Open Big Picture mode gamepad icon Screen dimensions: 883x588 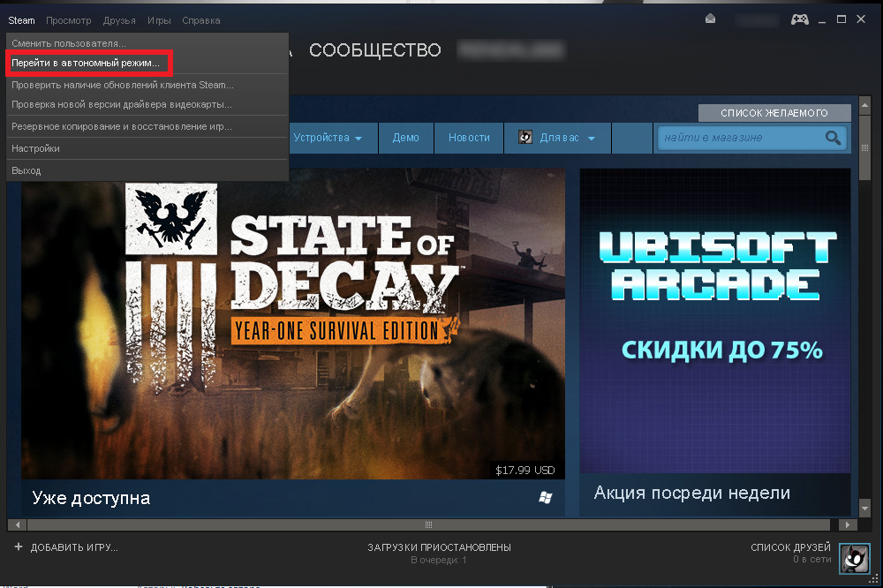[x=800, y=19]
